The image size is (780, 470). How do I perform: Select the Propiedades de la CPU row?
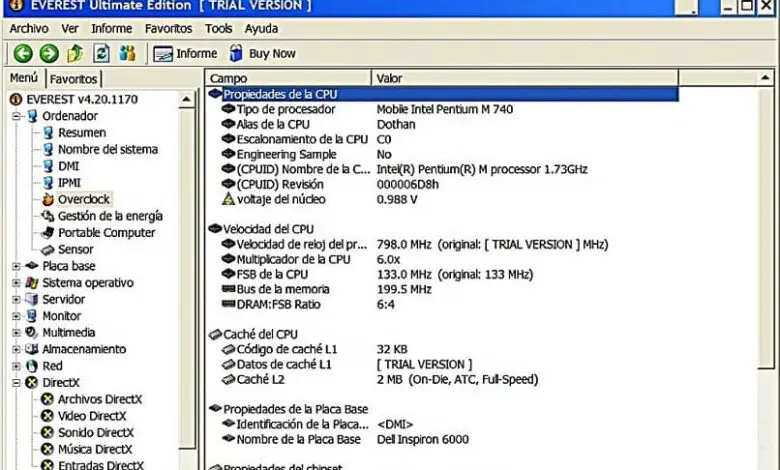coord(443,94)
